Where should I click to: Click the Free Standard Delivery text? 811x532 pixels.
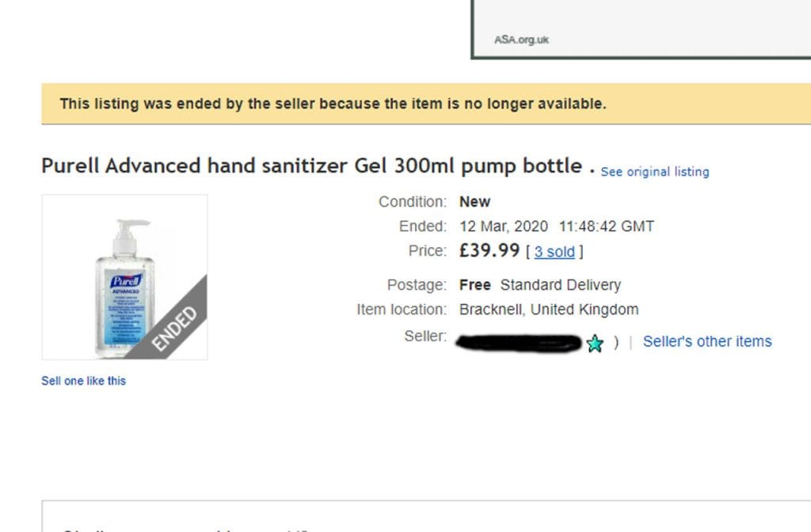point(539,285)
